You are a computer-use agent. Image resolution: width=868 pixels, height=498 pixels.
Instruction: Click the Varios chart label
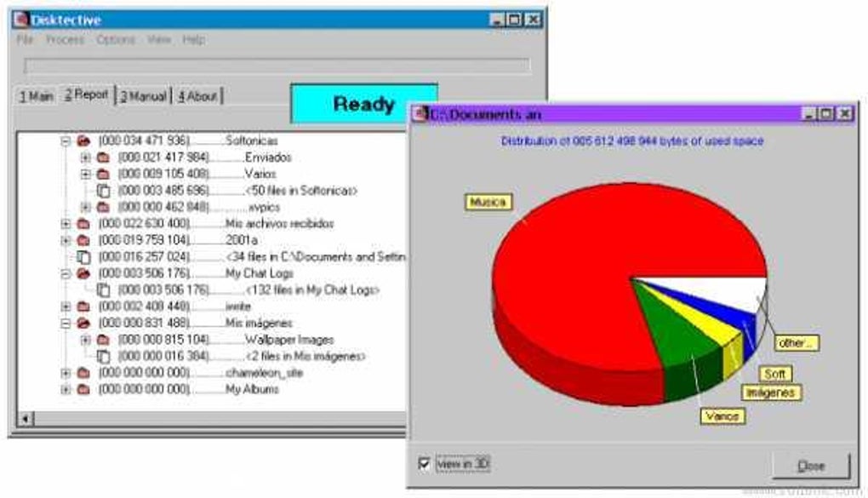coord(722,416)
